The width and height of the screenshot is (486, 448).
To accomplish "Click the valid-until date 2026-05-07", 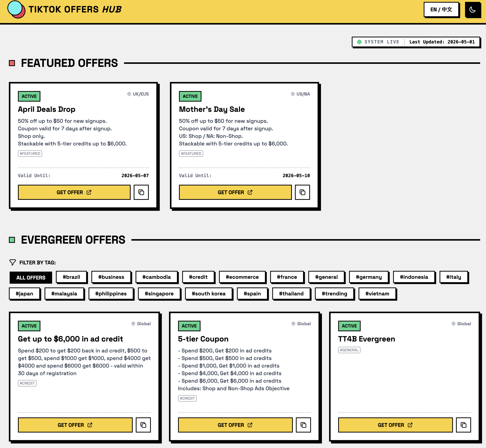I will pyautogui.click(x=135, y=175).
